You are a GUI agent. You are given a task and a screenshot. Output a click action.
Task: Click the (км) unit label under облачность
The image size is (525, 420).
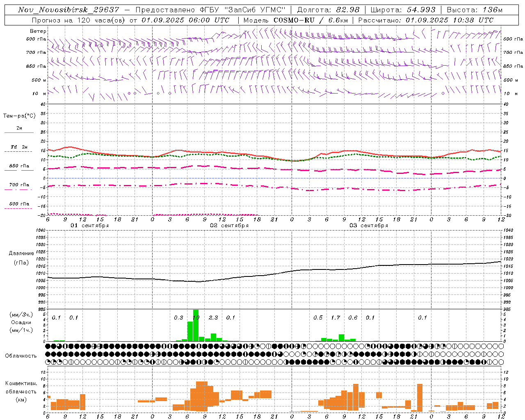(x=21, y=399)
